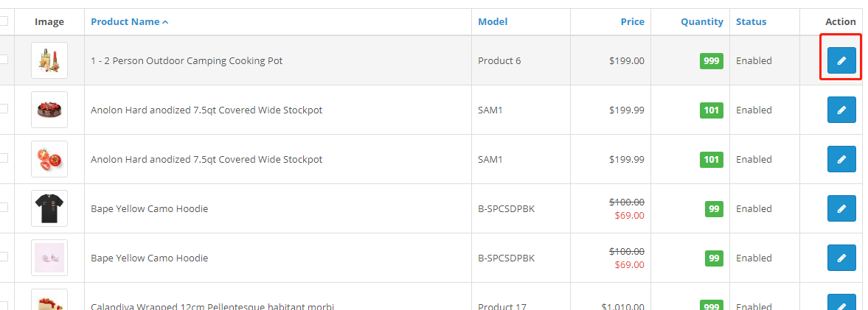
Task: Open lipstick perfume product thumbnail
Action: coord(49,60)
